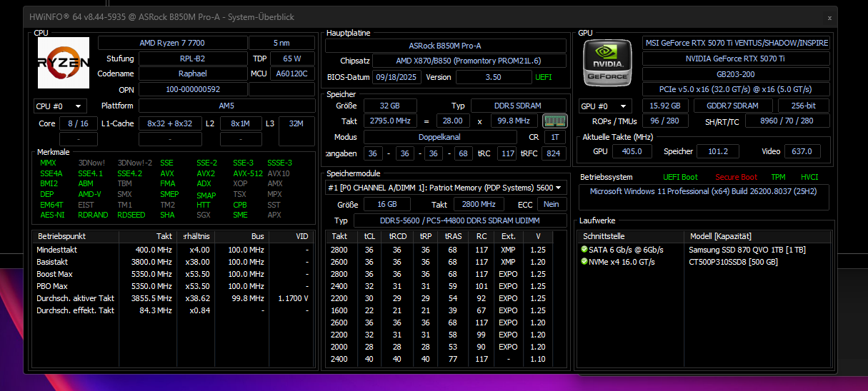The width and height of the screenshot is (868, 391).
Task: Open the CPU #0 selector dropdown
Action: point(61,106)
